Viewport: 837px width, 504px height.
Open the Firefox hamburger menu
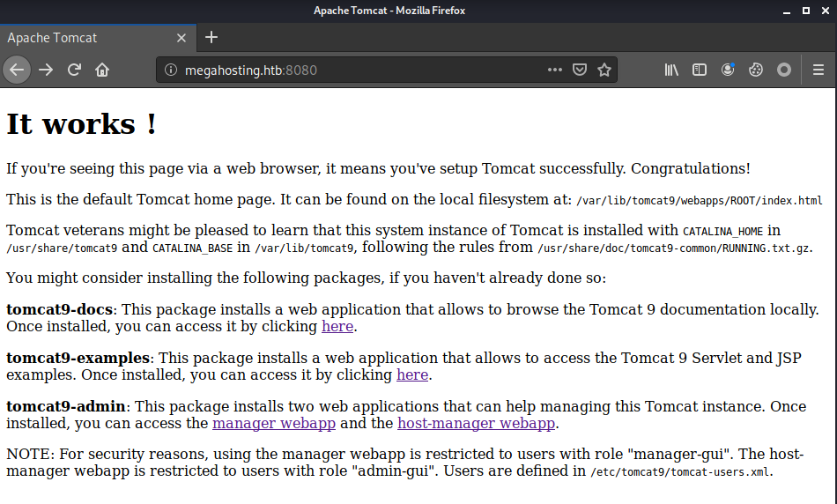coord(818,70)
